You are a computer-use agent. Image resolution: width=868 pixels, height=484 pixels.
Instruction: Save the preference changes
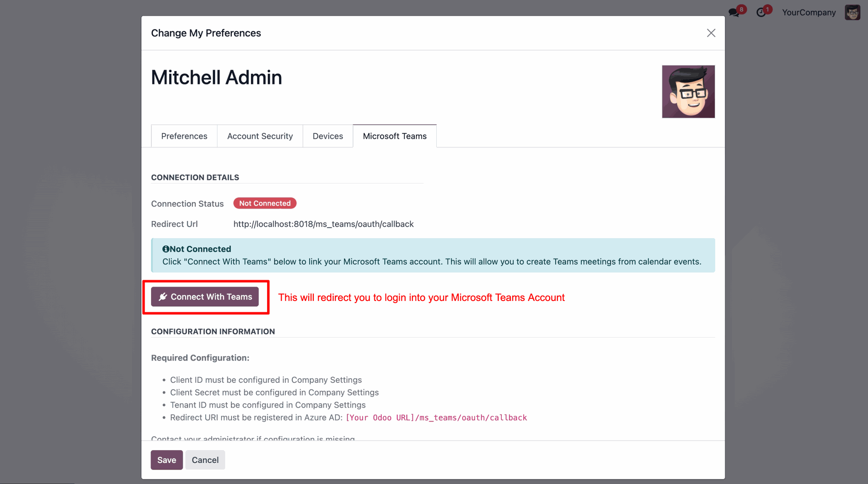click(166, 460)
